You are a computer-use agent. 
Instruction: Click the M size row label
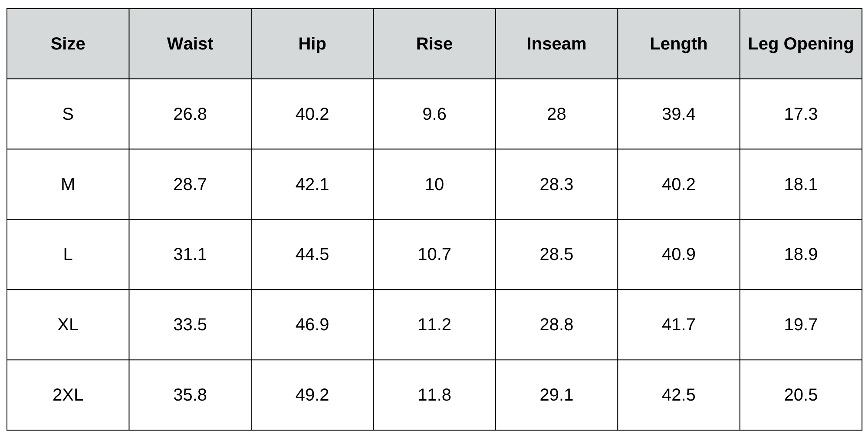[68, 184]
